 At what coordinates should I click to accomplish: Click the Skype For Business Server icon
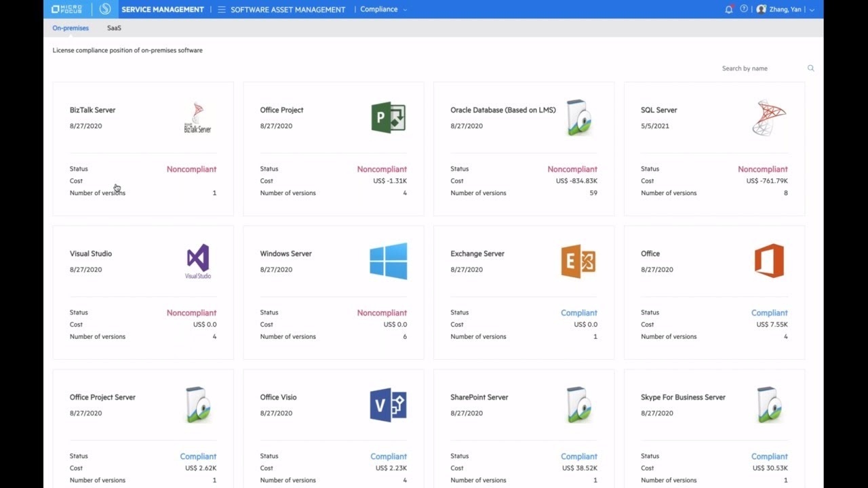[x=769, y=405]
